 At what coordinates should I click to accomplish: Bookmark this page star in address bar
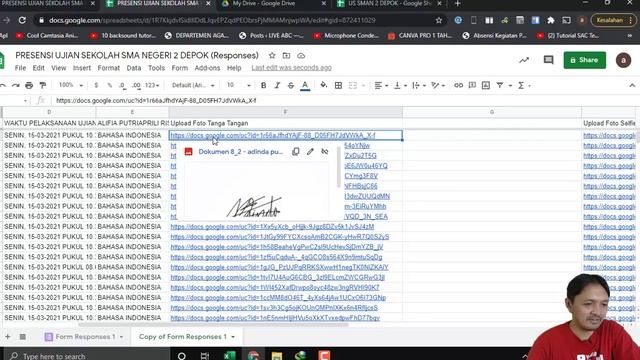(x=439, y=20)
